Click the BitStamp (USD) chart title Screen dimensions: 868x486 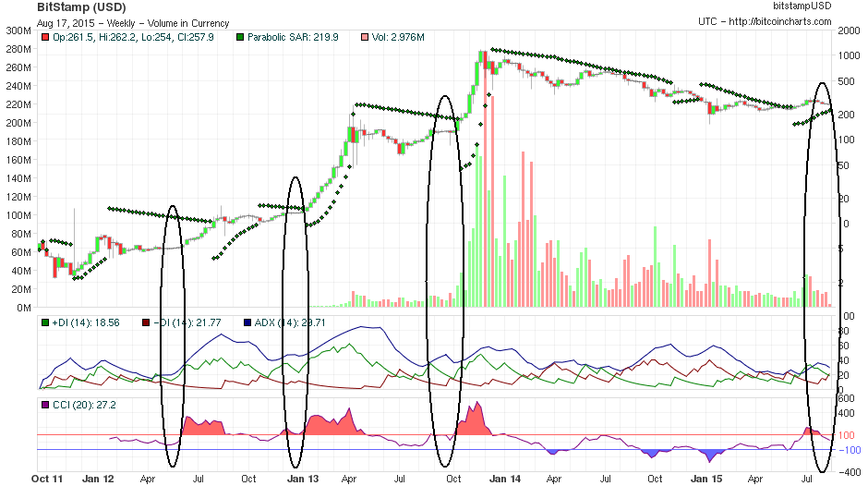pos(81,7)
